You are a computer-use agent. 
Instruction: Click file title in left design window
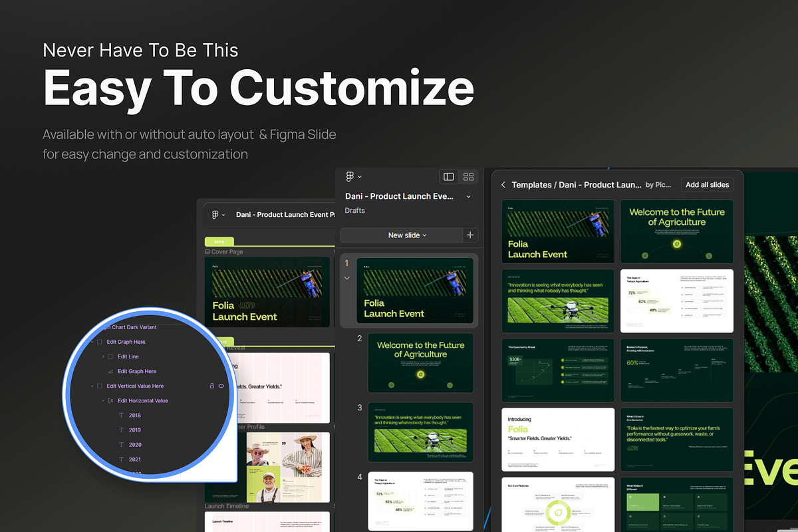pyautogui.click(x=285, y=215)
